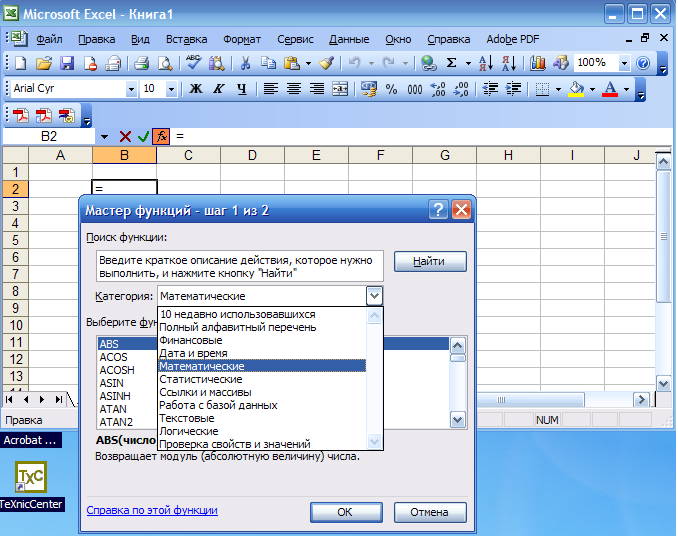Paste using the clipboard icon
678x537 pixels.
pos(292,64)
